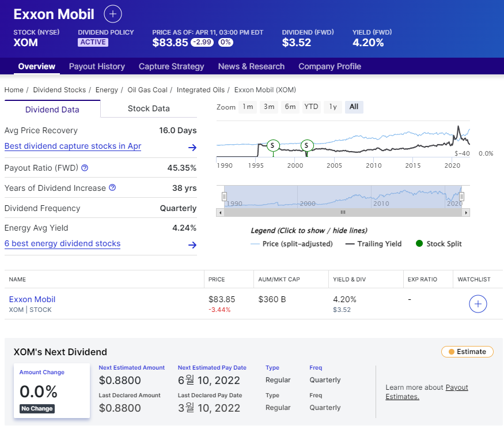Click left navigator range handle
The image size is (504, 429).
[225, 196]
